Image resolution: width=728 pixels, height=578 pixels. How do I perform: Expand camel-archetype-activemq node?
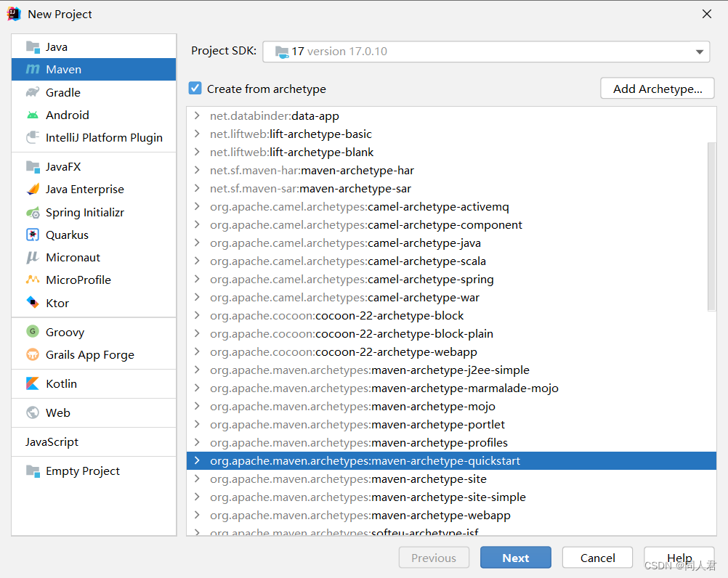coord(197,206)
